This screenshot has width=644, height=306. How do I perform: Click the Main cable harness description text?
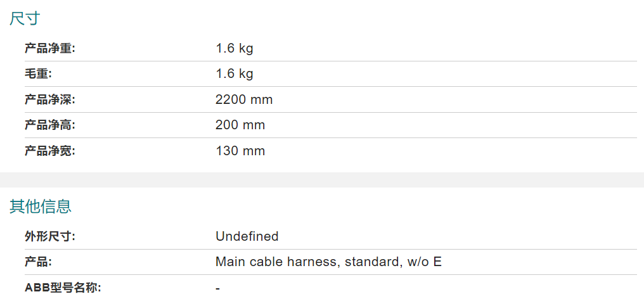[328, 262]
